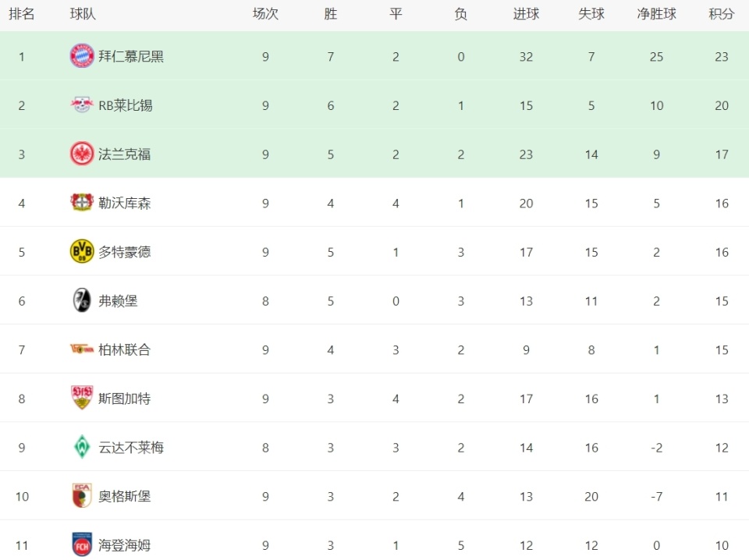Sort by the 净胜球 column header
The height and width of the screenshot is (560, 749).
click(x=656, y=14)
